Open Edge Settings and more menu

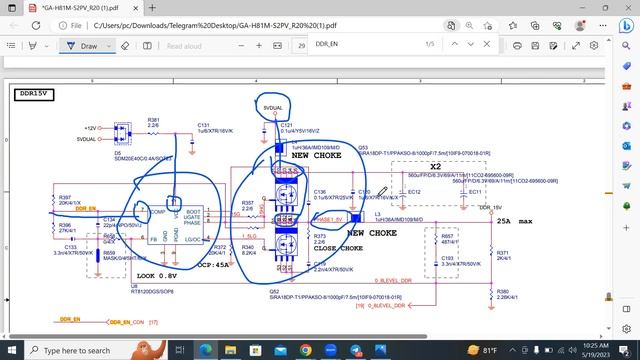(603, 26)
